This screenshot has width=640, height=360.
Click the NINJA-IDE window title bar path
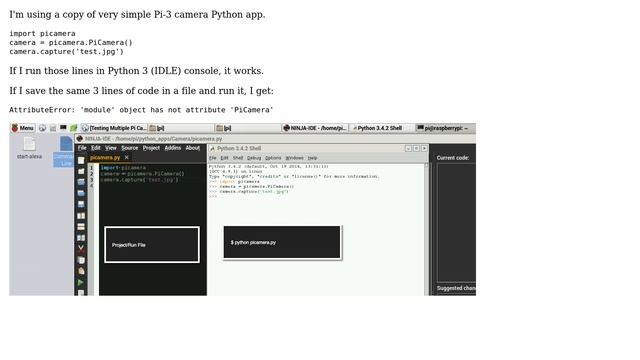click(x=153, y=139)
